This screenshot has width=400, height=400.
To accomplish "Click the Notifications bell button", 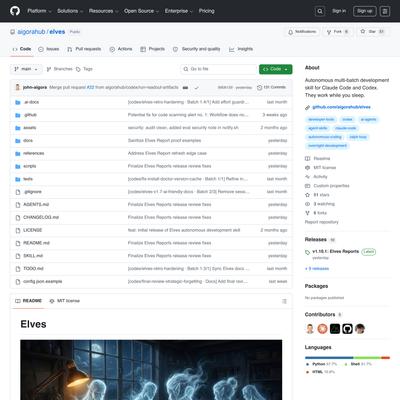I will coord(302,32).
